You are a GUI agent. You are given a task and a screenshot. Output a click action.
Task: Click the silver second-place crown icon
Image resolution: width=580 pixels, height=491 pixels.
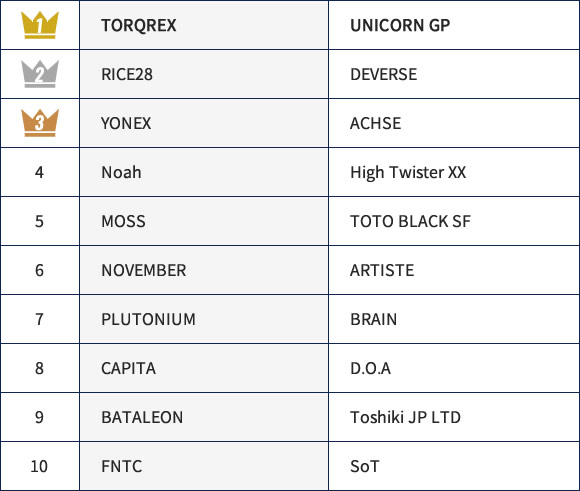click(x=40, y=74)
